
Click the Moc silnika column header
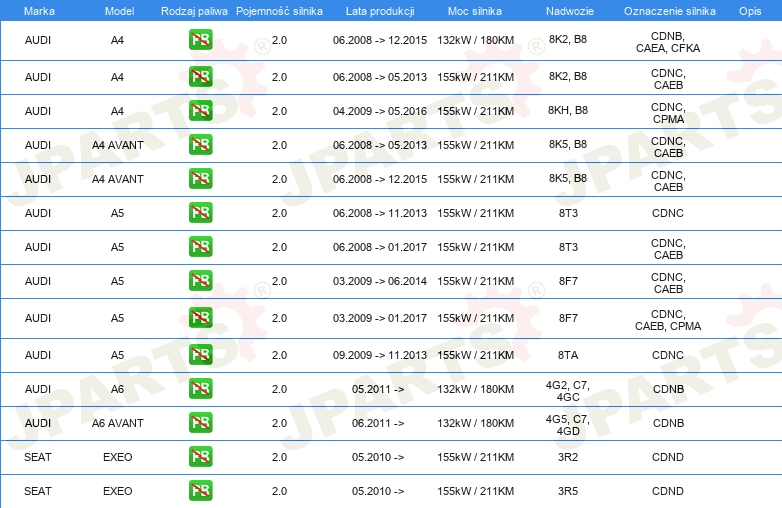click(x=475, y=11)
